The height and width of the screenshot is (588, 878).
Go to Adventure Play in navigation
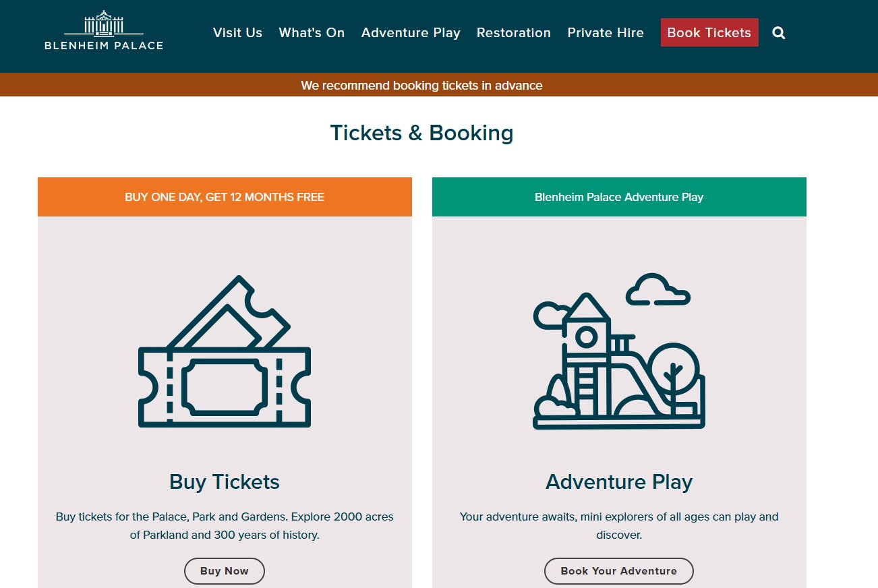411,32
